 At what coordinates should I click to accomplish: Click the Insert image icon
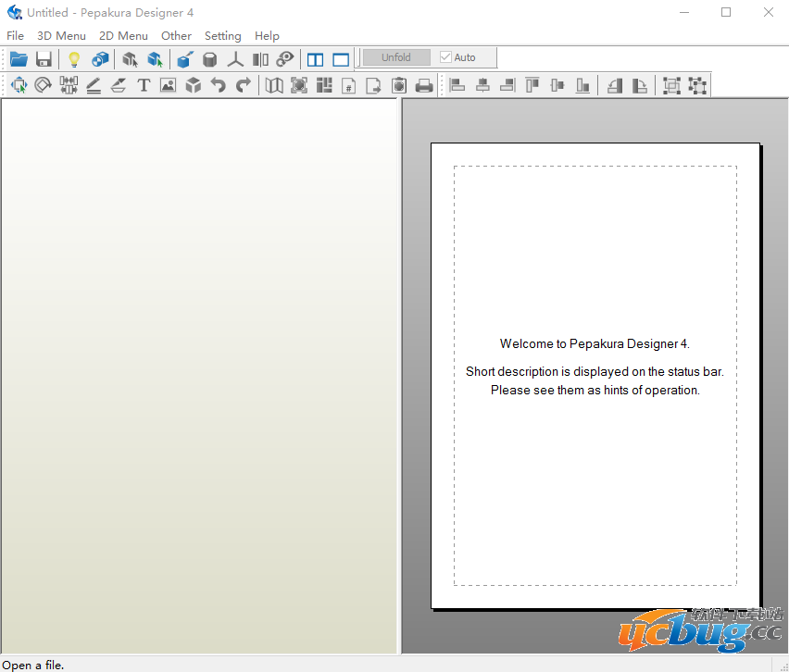click(x=168, y=86)
